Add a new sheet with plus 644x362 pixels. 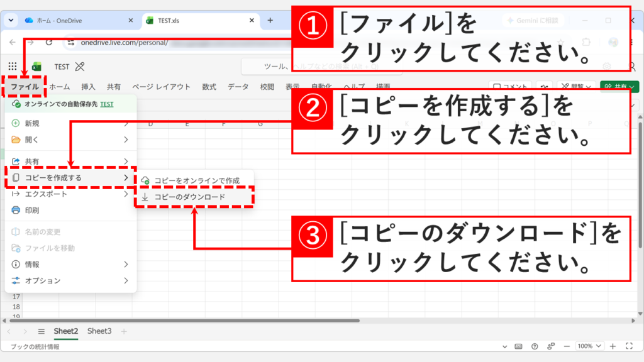click(x=124, y=331)
